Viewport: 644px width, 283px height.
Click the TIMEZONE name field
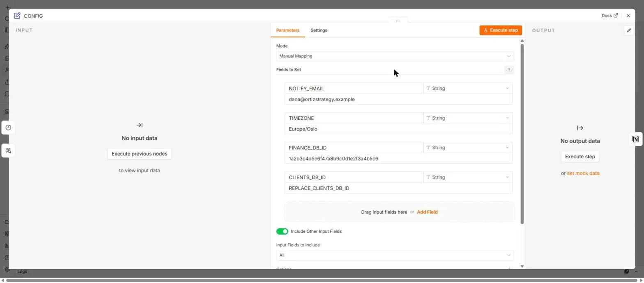pyautogui.click(x=354, y=118)
